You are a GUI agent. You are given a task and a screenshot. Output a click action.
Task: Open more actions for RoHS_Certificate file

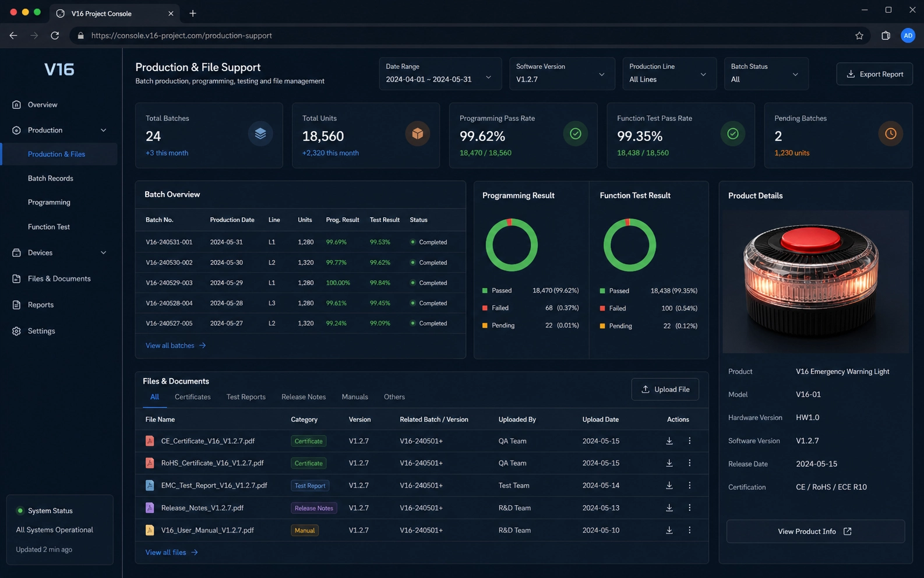click(690, 463)
